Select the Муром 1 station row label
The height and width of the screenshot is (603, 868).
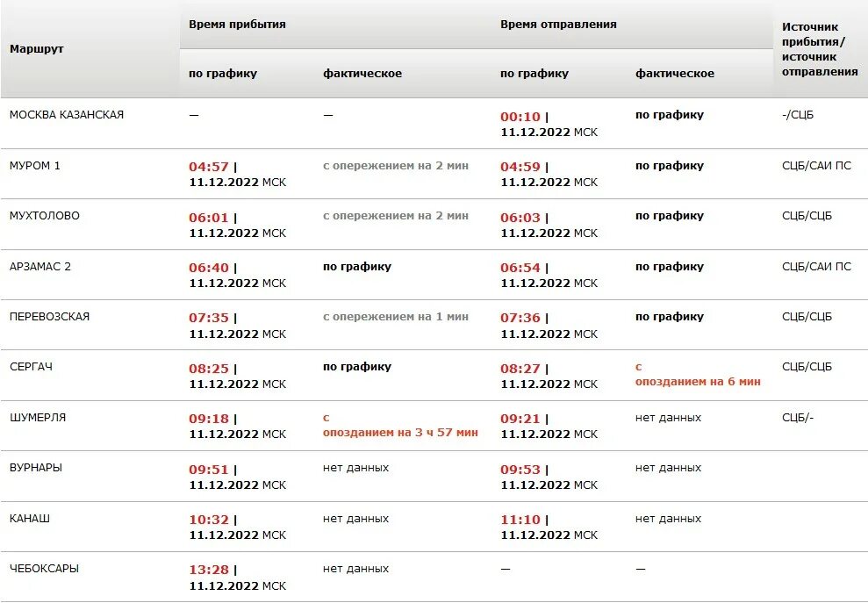point(35,166)
